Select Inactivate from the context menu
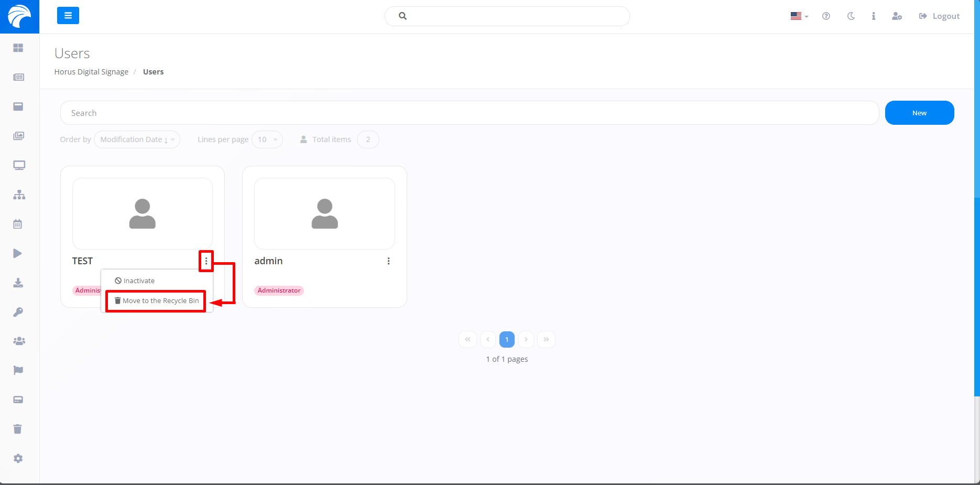The width and height of the screenshot is (980, 485). [138, 281]
